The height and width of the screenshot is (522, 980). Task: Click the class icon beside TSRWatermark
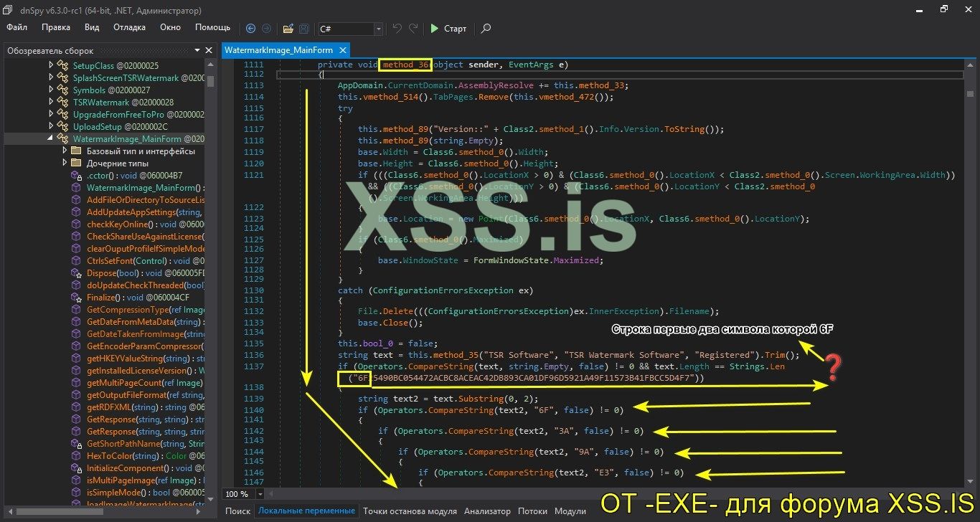pos(64,103)
